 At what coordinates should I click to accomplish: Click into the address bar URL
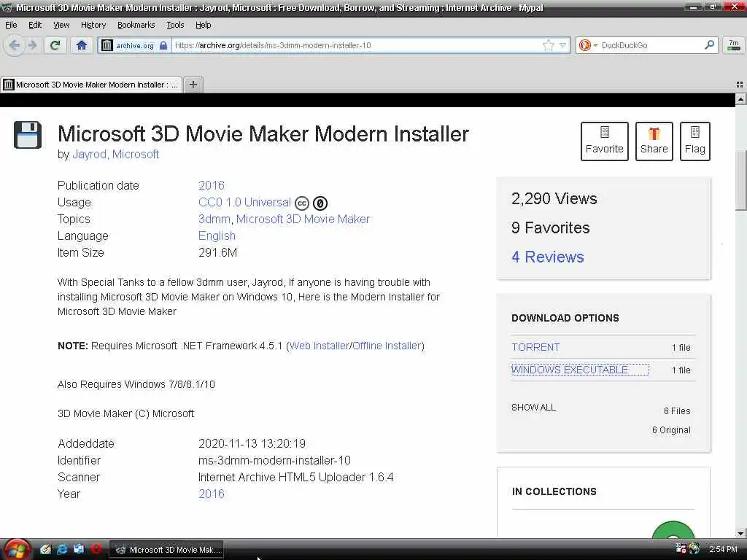357,45
